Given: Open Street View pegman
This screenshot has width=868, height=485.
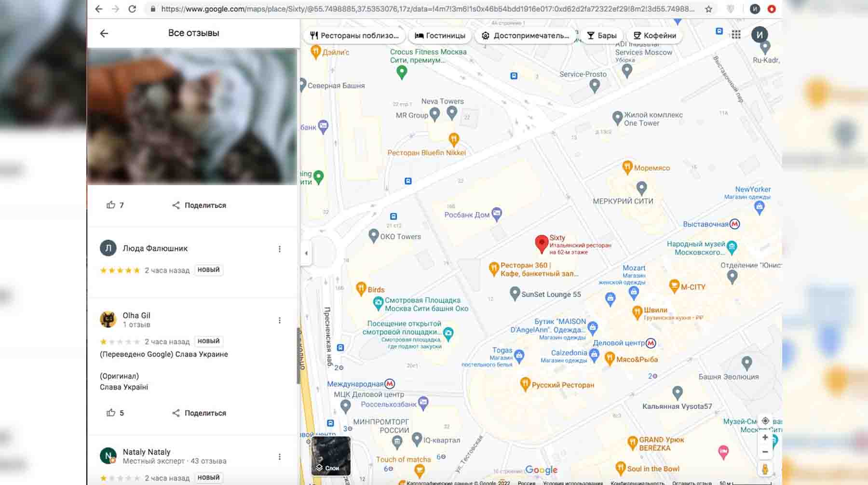Looking at the screenshot, I should 765,469.
